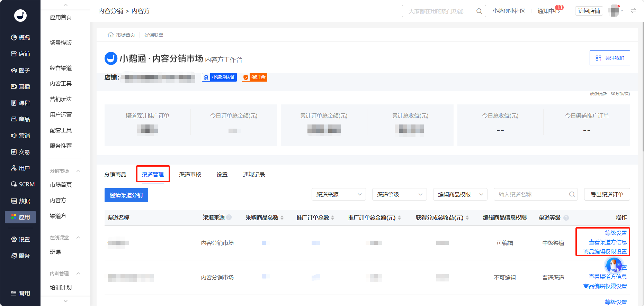Open 常用 frequently used menu
This screenshot has height=306, width=644.
pyautogui.click(x=20, y=293)
